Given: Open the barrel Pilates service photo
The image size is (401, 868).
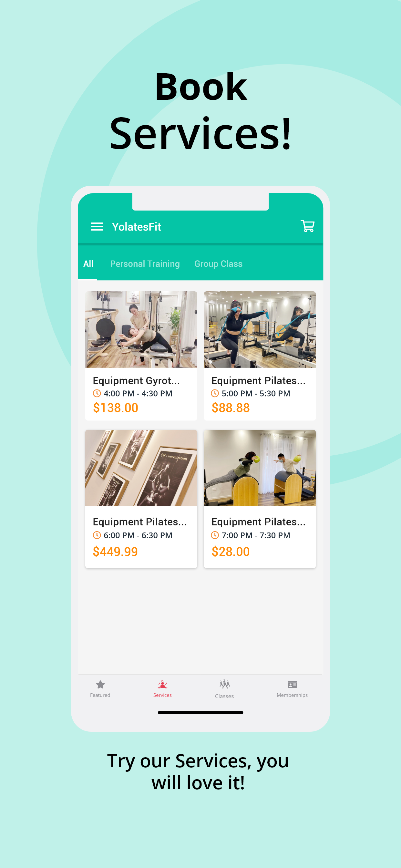Looking at the screenshot, I should (260, 468).
